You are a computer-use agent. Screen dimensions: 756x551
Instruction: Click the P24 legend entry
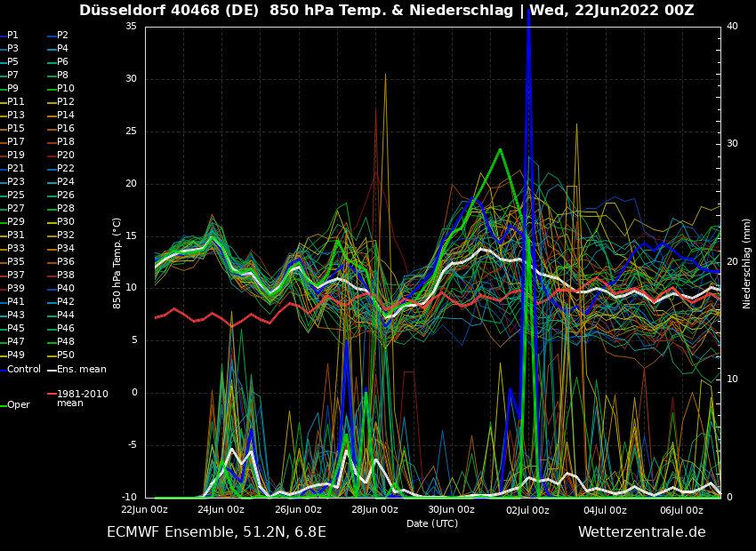tap(66, 182)
